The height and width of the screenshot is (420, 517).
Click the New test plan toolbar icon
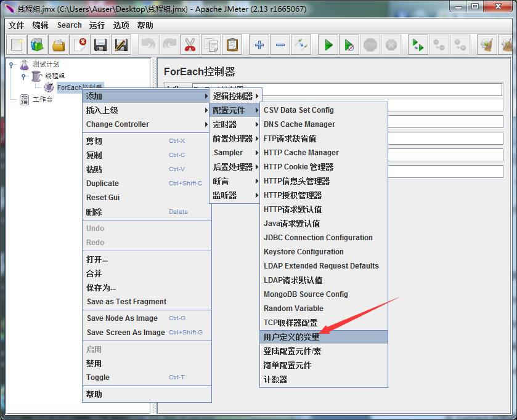17,45
